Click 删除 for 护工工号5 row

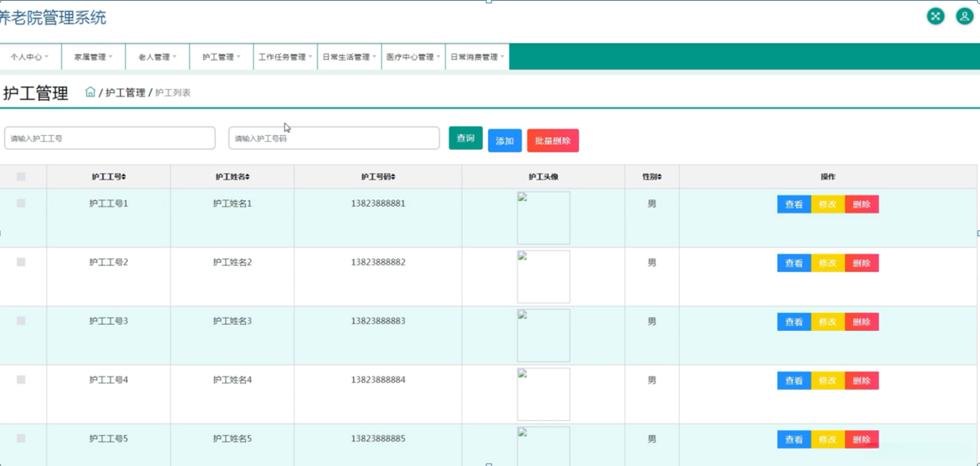pyautogui.click(x=862, y=439)
